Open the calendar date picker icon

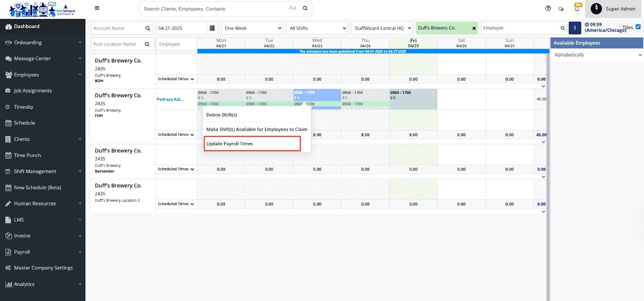coord(212,28)
